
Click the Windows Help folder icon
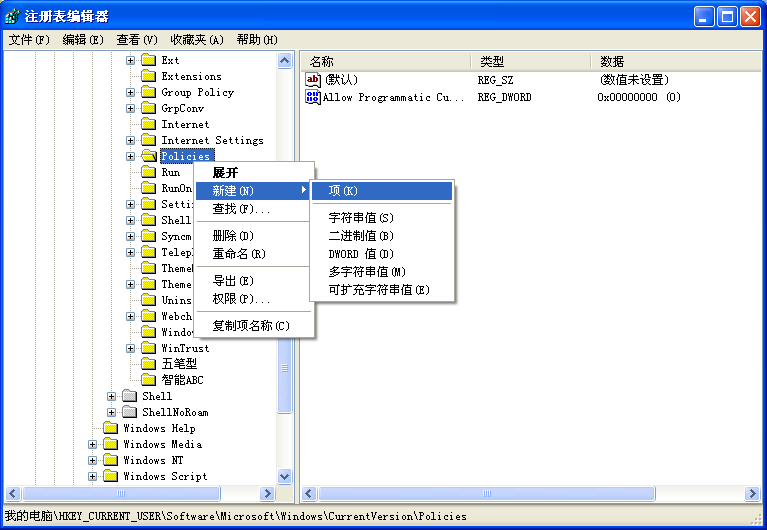point(110,428)
